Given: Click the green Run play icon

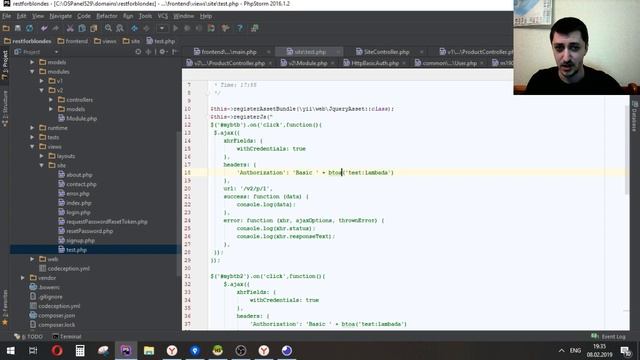Looking at the screenshot, I should 176,28.
